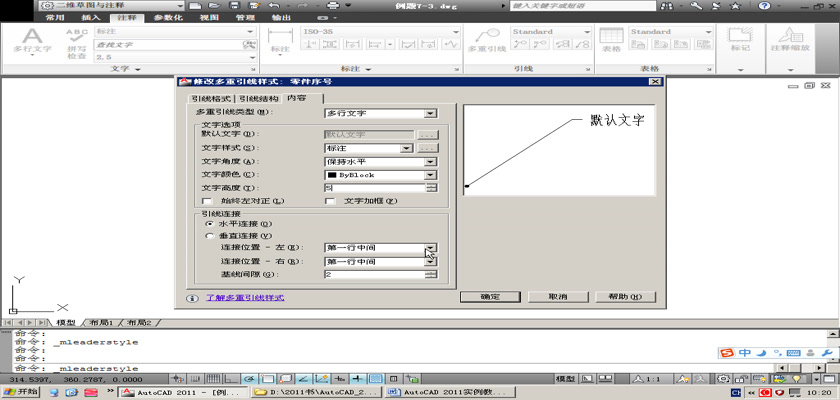Viewport: 840px width, 400px height.
Task: Switch to the 布局1 layout tab
Action: [x=101, y=323]
